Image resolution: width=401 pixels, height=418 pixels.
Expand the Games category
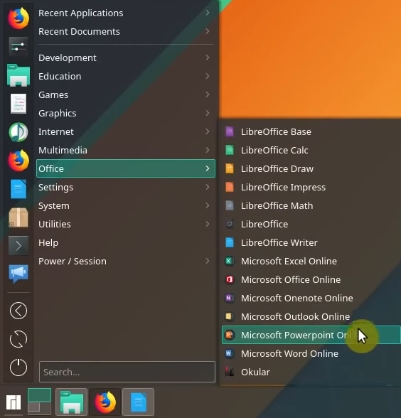click(126, 95)
